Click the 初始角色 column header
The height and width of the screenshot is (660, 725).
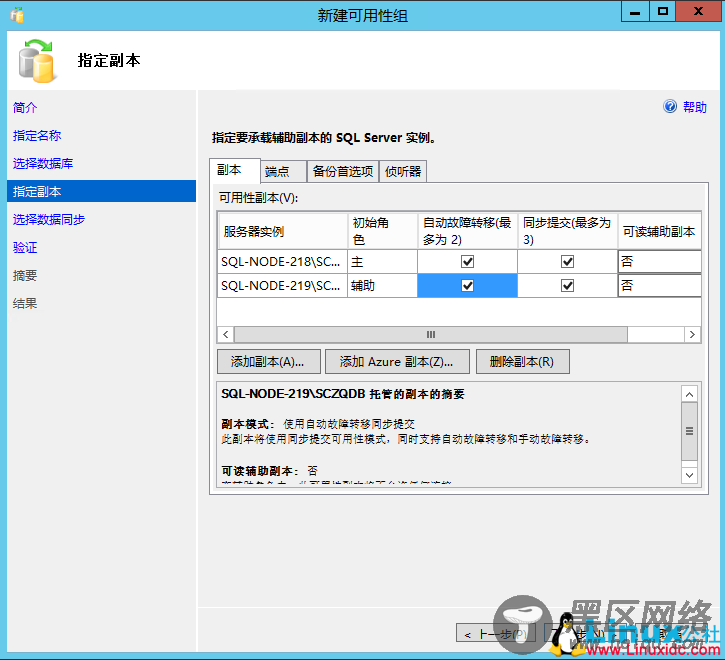coord(383,231)
